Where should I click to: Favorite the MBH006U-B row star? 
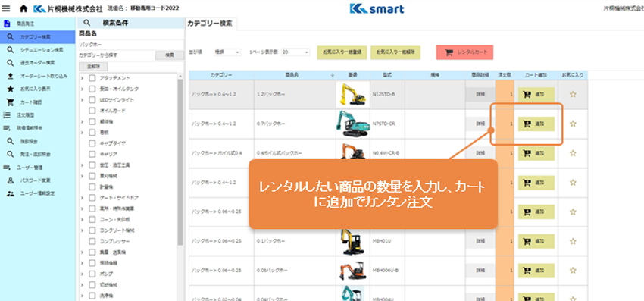click(573, 271)
